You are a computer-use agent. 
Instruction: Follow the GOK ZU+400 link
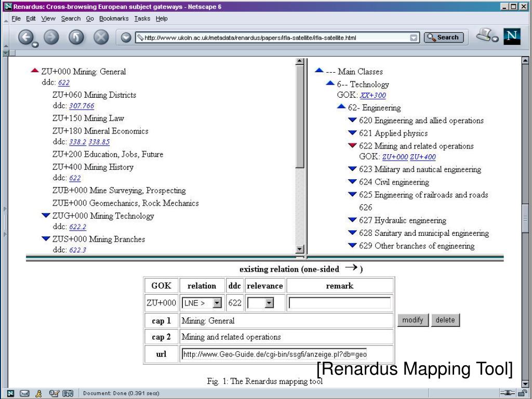(423, 157)
